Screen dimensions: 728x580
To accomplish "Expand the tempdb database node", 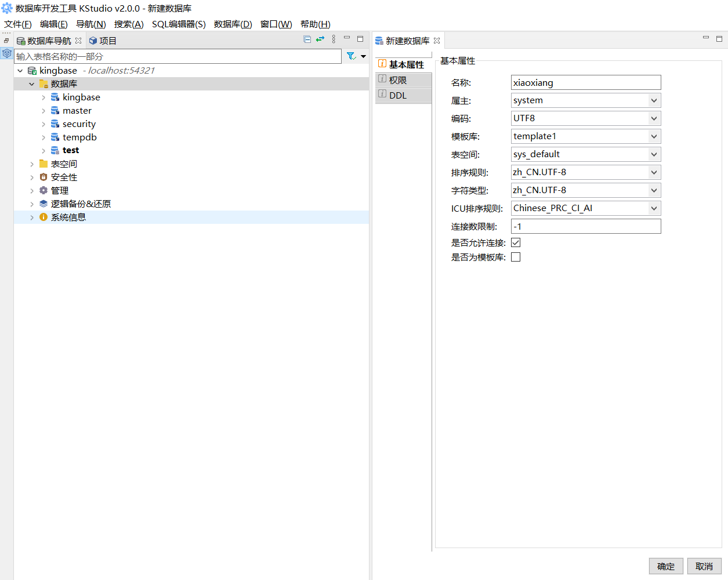I will point(44,137).
